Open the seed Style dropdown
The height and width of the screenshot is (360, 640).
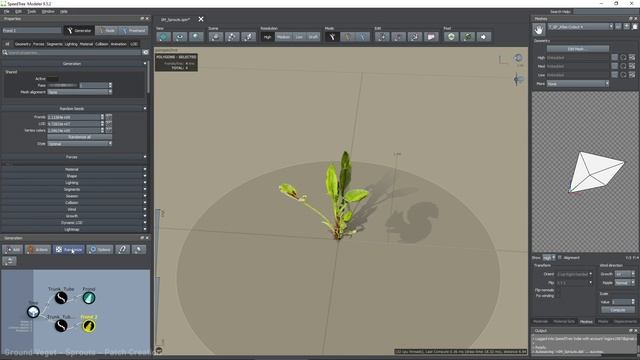pyautogui.click(x=80, y=144)
